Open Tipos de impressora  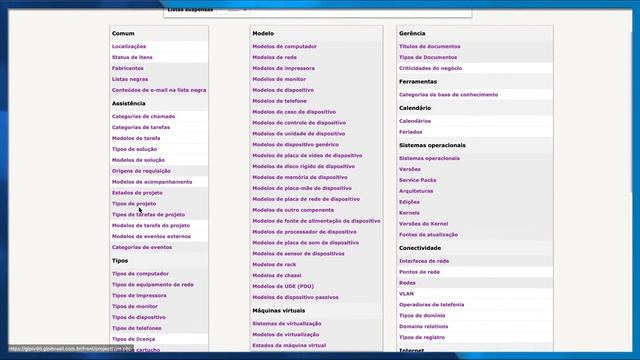(139, 296)
